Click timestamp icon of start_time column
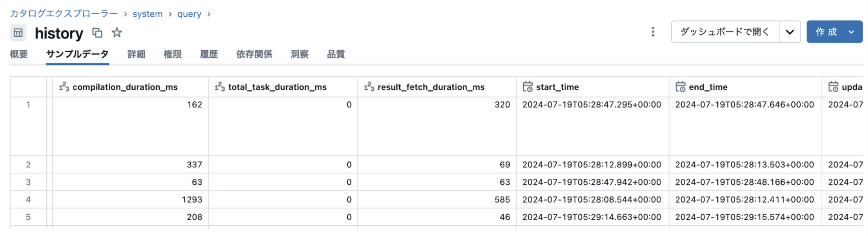The image size is (868, 236). tap(527, 87)
